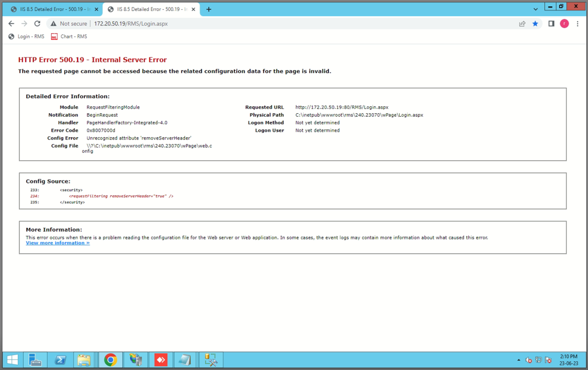Open the Windows Start button
The image size is (588, 370).
coord(13,360)
